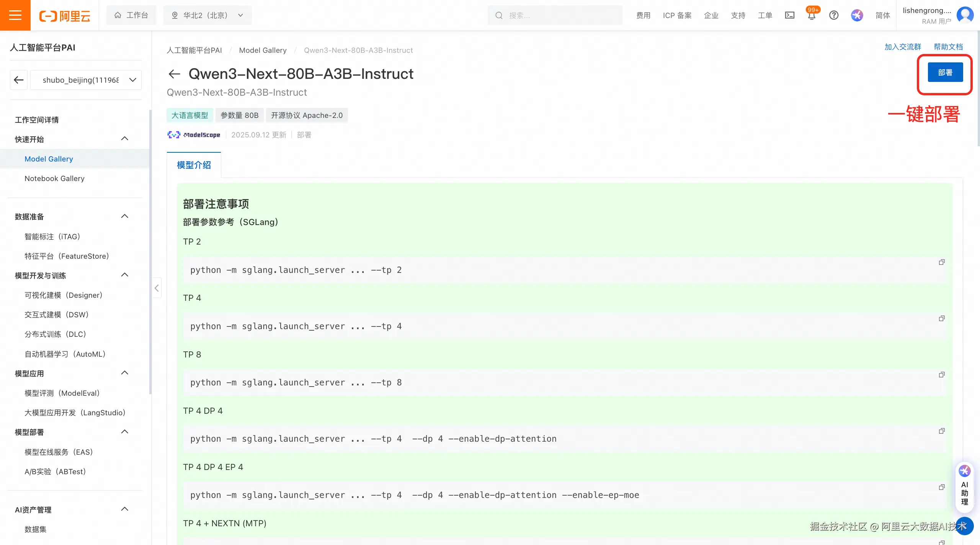Collapse the 模型应用 section
980x545 pixels.
(x=125, y=373)
